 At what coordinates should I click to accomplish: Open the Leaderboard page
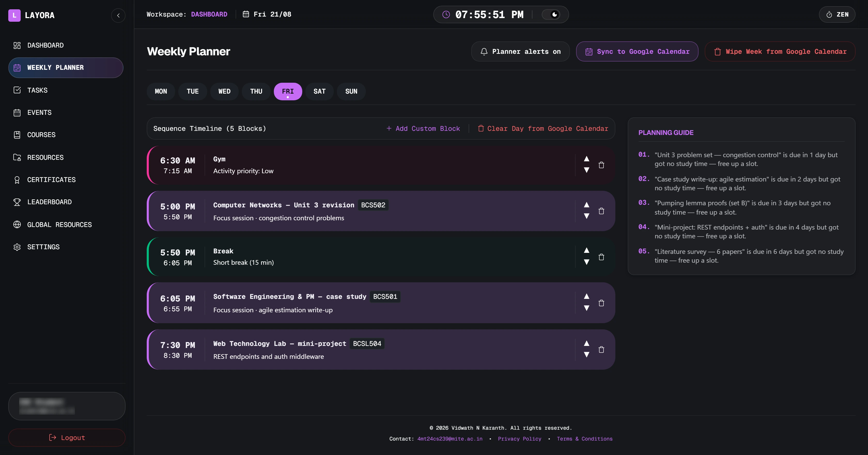(66, 202)
